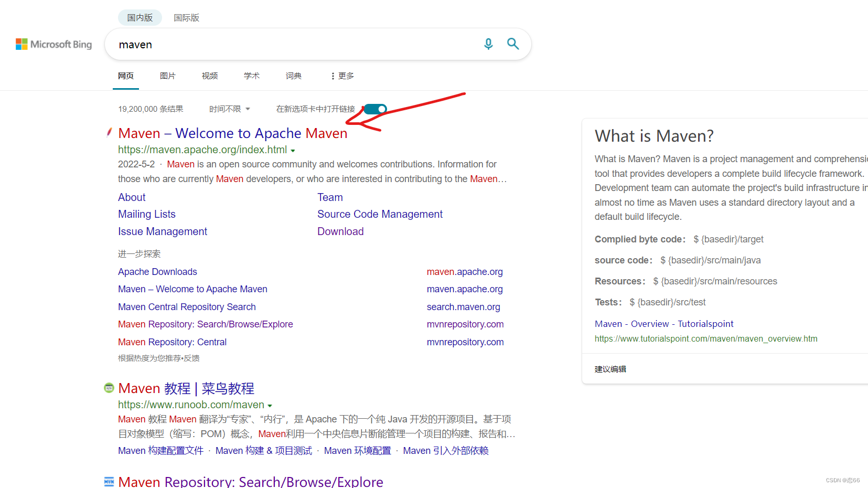Image resolution: width=868 pixels, height=488 pixels.
Task: Open Apache Downloads link
Action: pyautogui.click(x=157, y=272)
